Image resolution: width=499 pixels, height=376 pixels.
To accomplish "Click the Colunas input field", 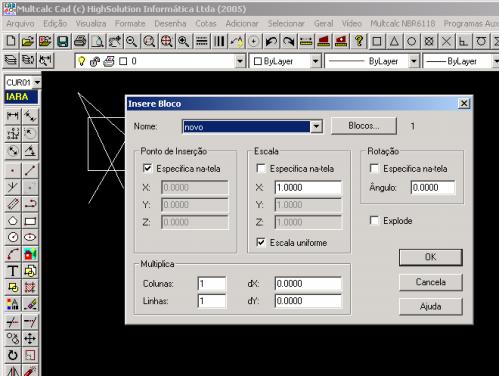I will pos(212,284).
